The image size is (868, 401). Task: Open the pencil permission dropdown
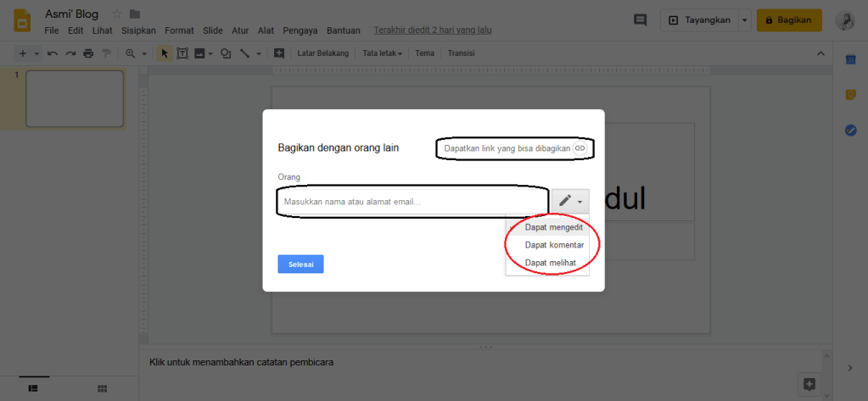click(569, 201)
